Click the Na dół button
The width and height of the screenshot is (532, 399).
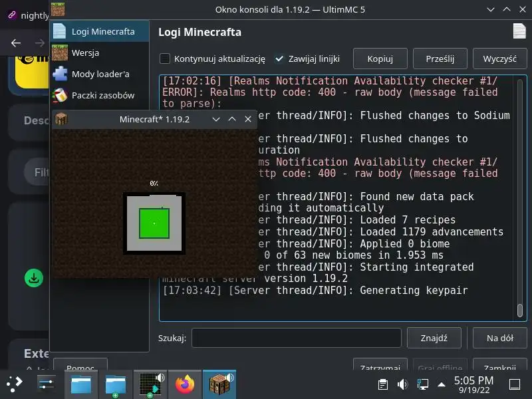(499, 338)
